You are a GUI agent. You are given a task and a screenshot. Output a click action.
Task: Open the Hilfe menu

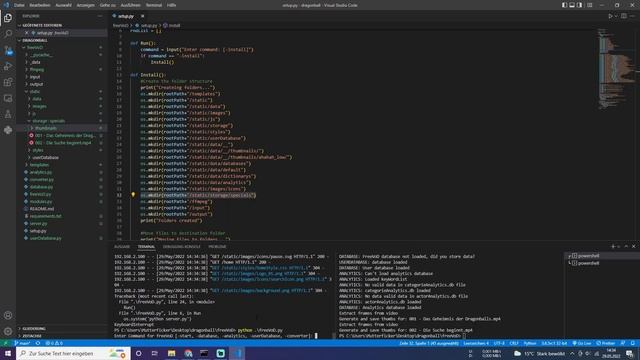click(x=171, y=5)
